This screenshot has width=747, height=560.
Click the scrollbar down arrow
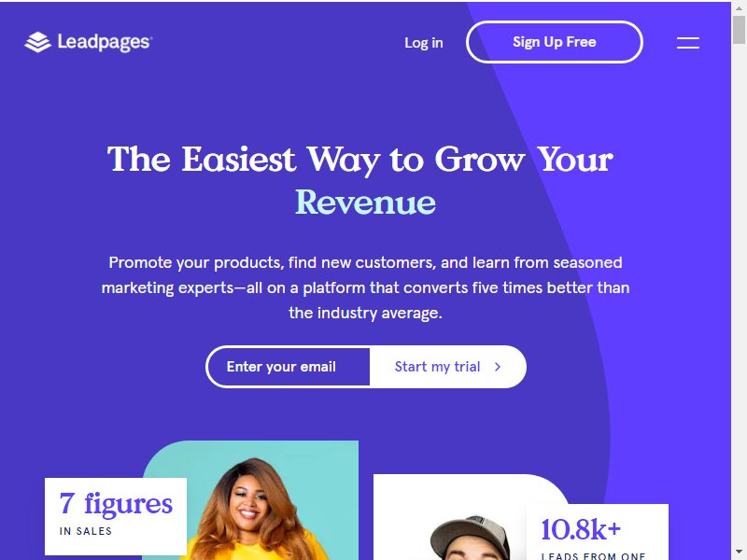pyautogui.click(x=739, y=553)
